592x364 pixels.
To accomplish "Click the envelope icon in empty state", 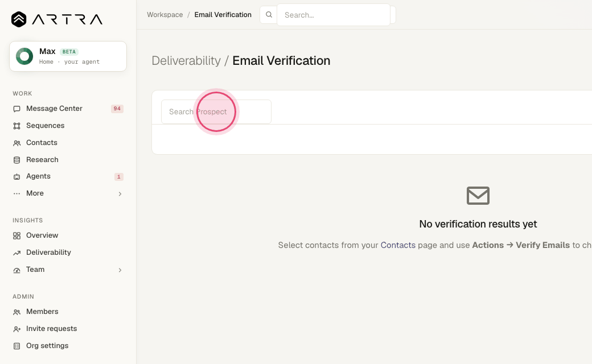I will click(x=478, y=196).
